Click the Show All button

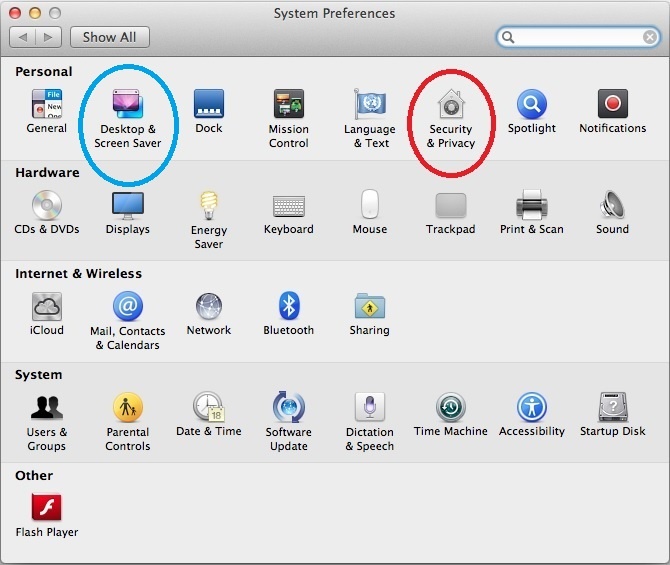(x=110, y=37)
